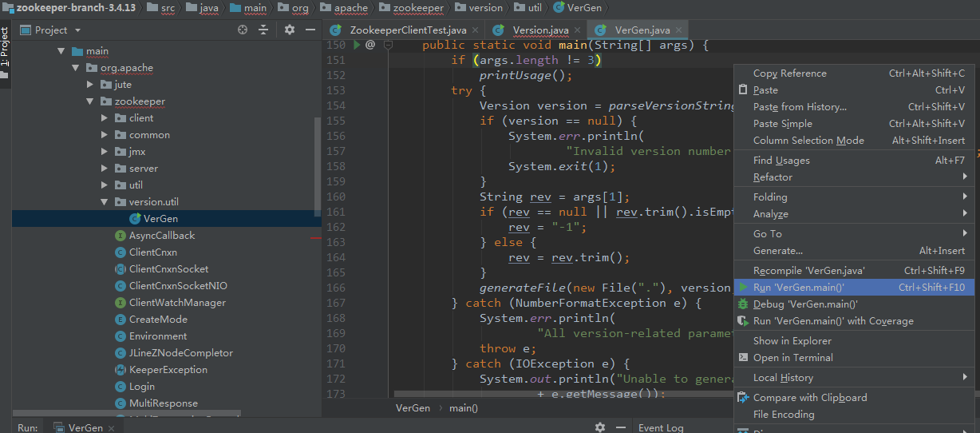The height and width of the screenshot is (433, 980).
Task: Click the Debug bug icon in context menu
Action: coord(743,304)
